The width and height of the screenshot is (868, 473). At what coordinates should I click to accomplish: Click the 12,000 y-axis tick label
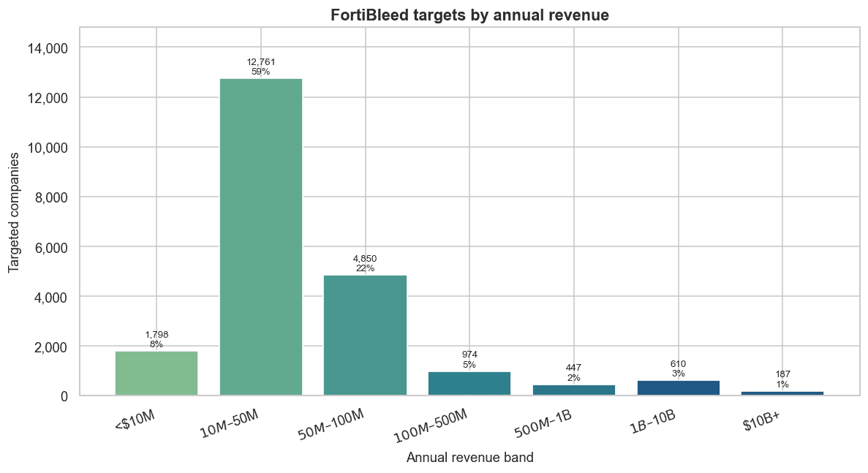click(x=48, y=99)
